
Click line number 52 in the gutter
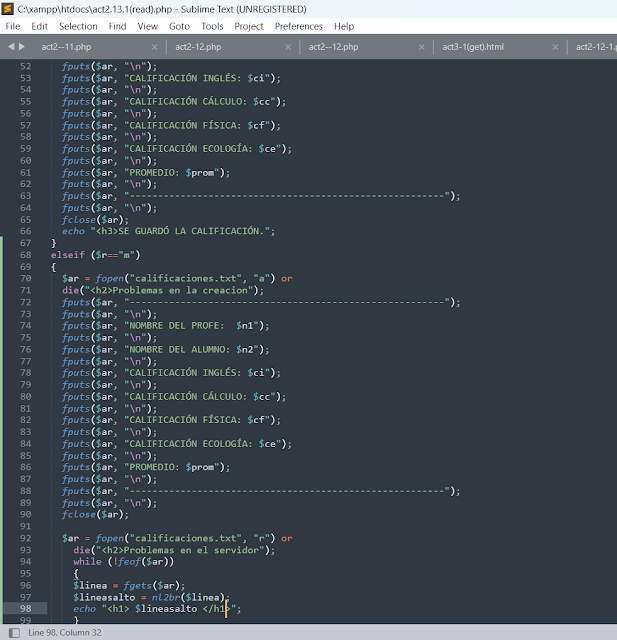(x=26, y=66)
